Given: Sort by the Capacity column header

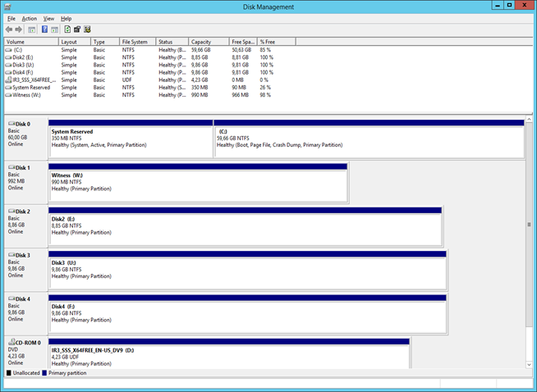Looking at the screenshot, I should pyautogui.click(x=209, y=42).
